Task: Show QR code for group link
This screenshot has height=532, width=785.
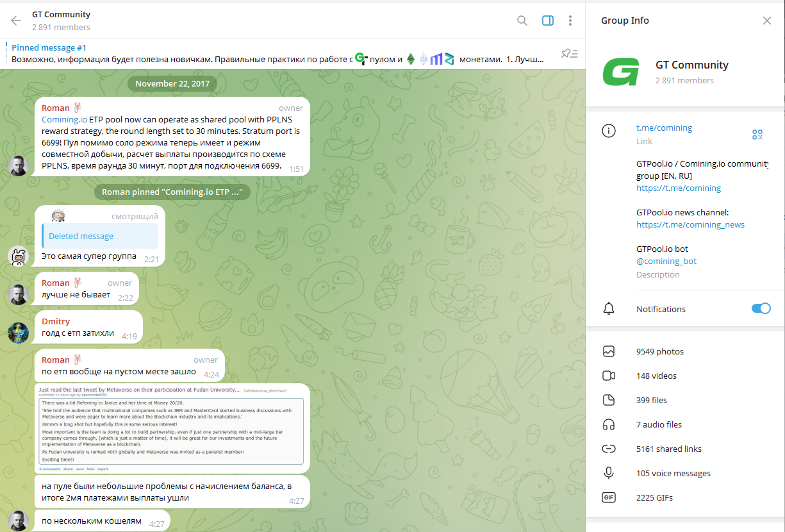Action: click(x=757, y=135)
